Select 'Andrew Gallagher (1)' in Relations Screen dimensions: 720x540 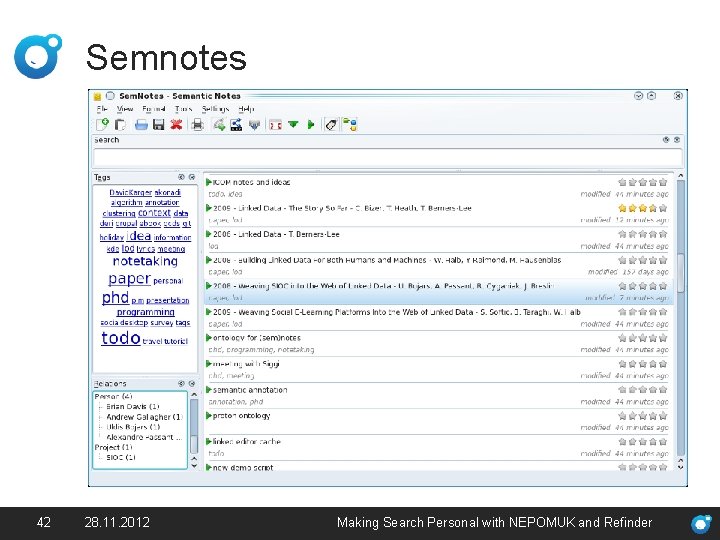(x=144, y=417)
